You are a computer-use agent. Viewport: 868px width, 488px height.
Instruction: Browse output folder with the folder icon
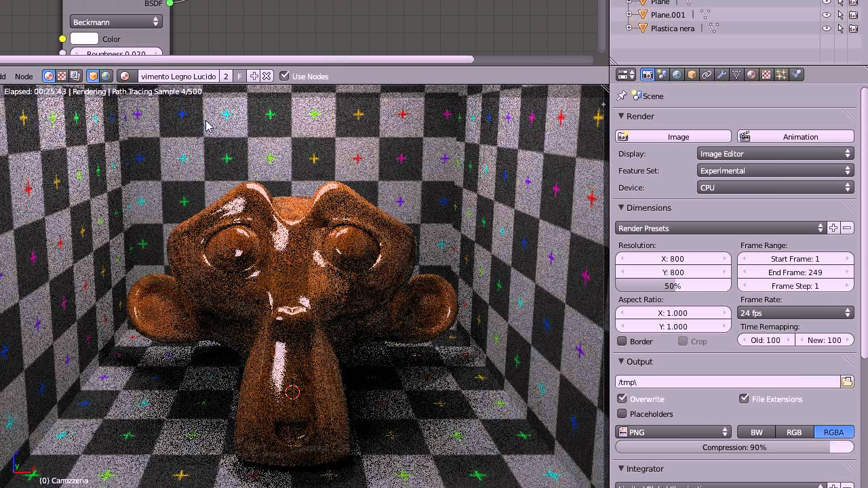[x=847, y=382]
